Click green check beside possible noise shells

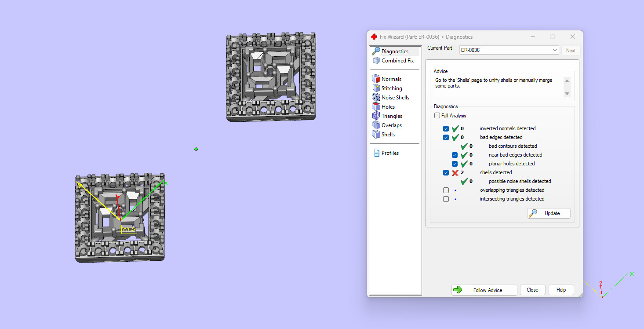pyautogui.click(x=464, y=181)
